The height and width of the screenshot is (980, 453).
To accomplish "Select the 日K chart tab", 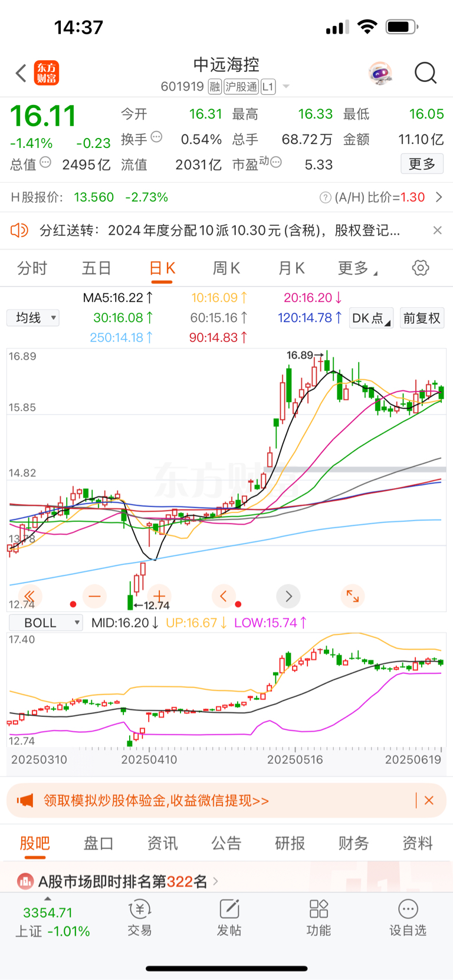I will (162, 268).
